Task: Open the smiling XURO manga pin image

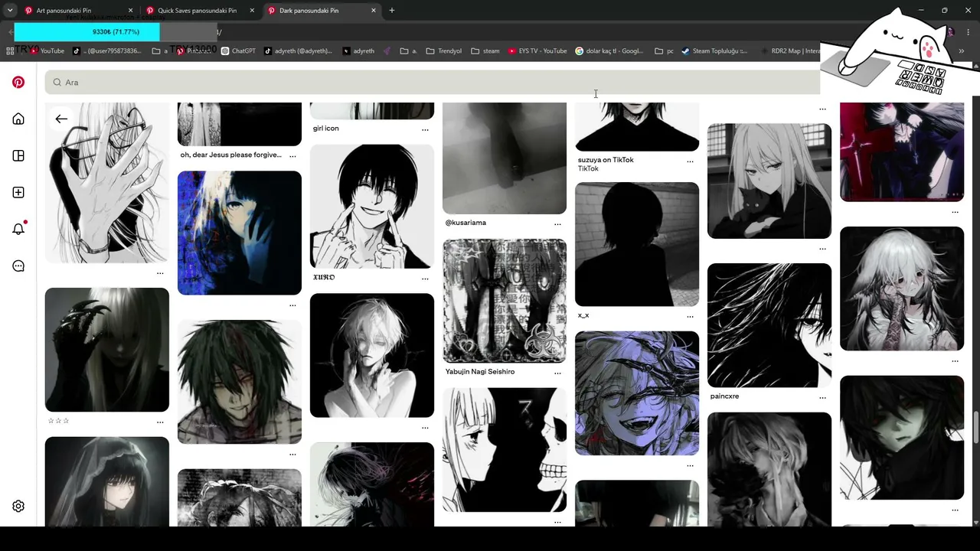Action: pyautogui.click(x=372, y=207)
